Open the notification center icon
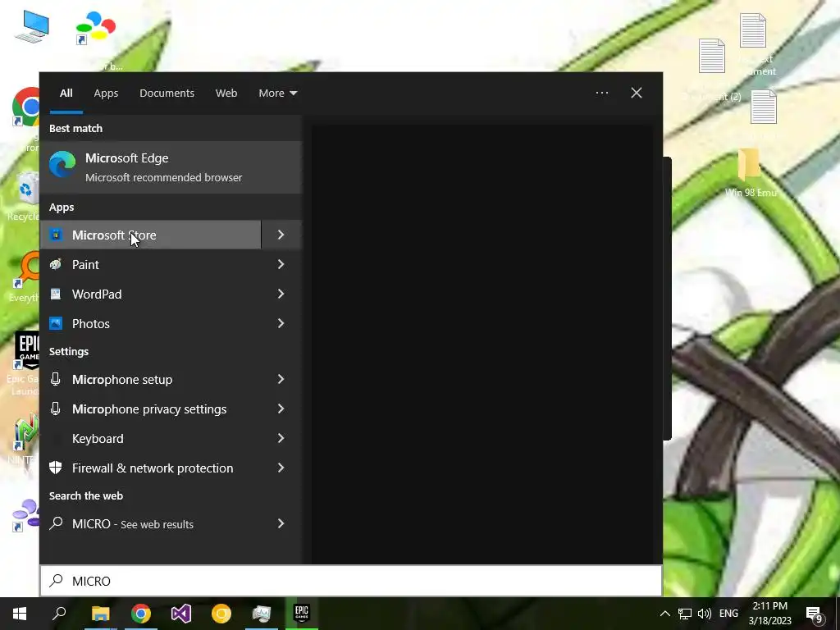Viewport: 840px width, 630px height. (x=815, y=614)
